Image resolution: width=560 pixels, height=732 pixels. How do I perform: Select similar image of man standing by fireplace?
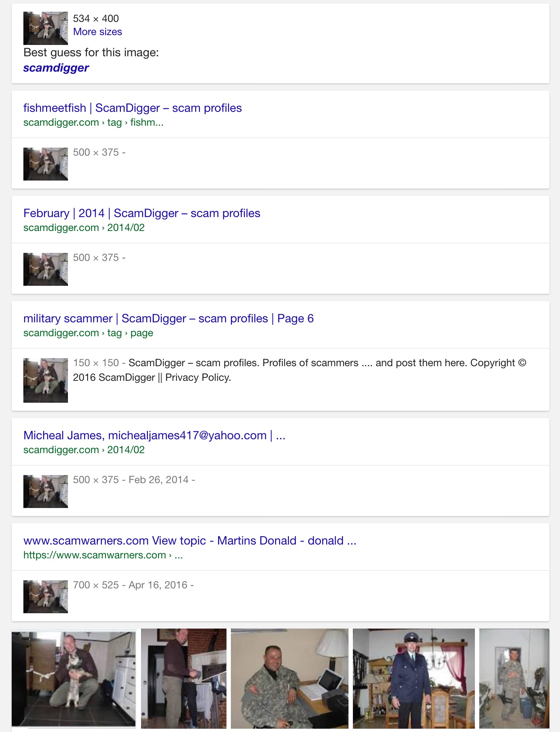click(183, 678)
